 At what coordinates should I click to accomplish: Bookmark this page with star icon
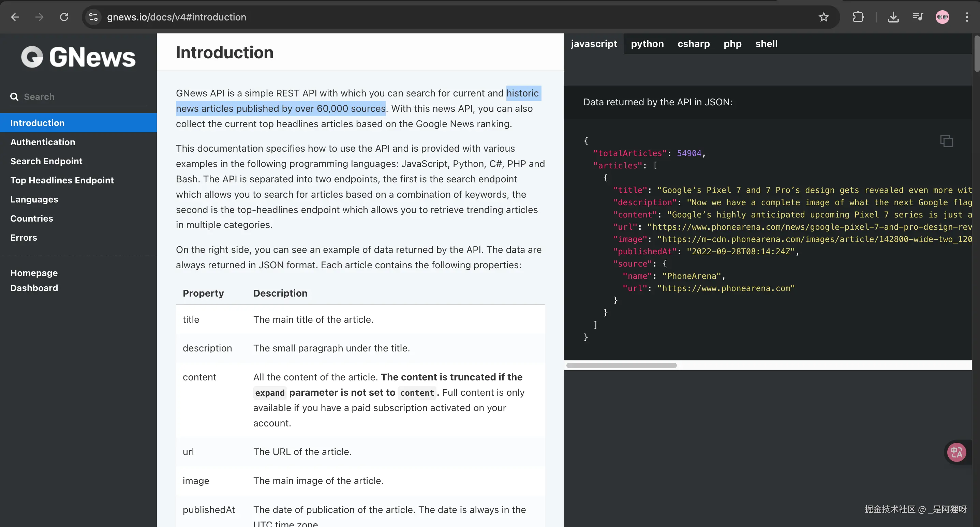click(823, 17)
